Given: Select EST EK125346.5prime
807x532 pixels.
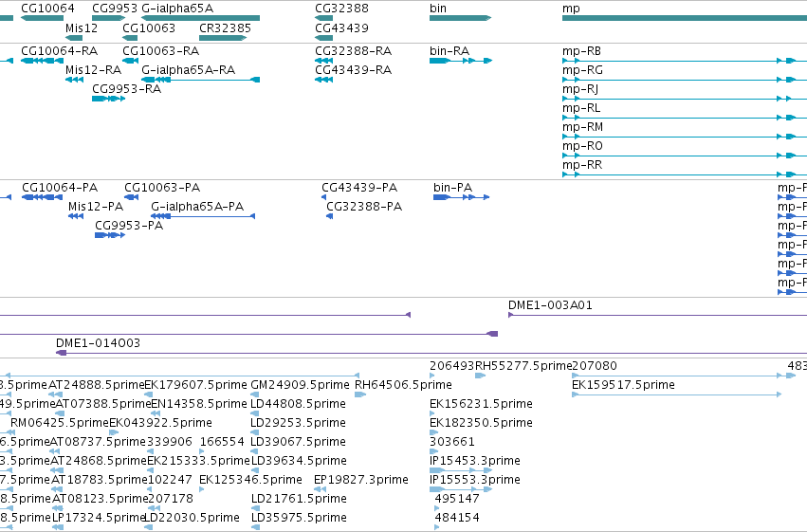Looking at the screenshot, I should (x=250, y=480).
